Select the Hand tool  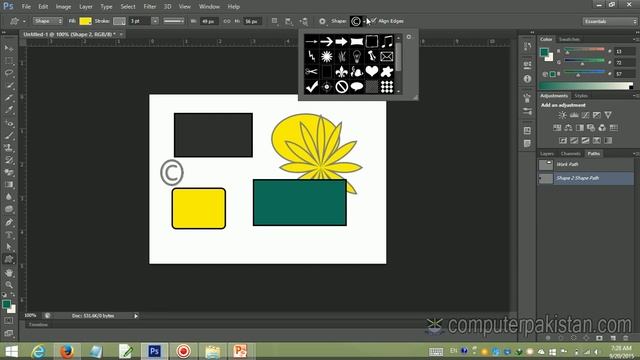(x=9, y=273)
